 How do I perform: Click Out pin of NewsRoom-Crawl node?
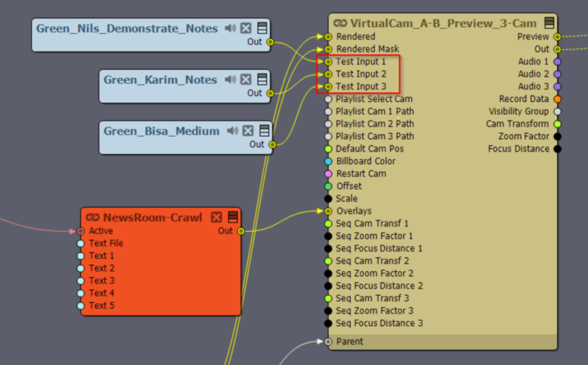point(241,231)
